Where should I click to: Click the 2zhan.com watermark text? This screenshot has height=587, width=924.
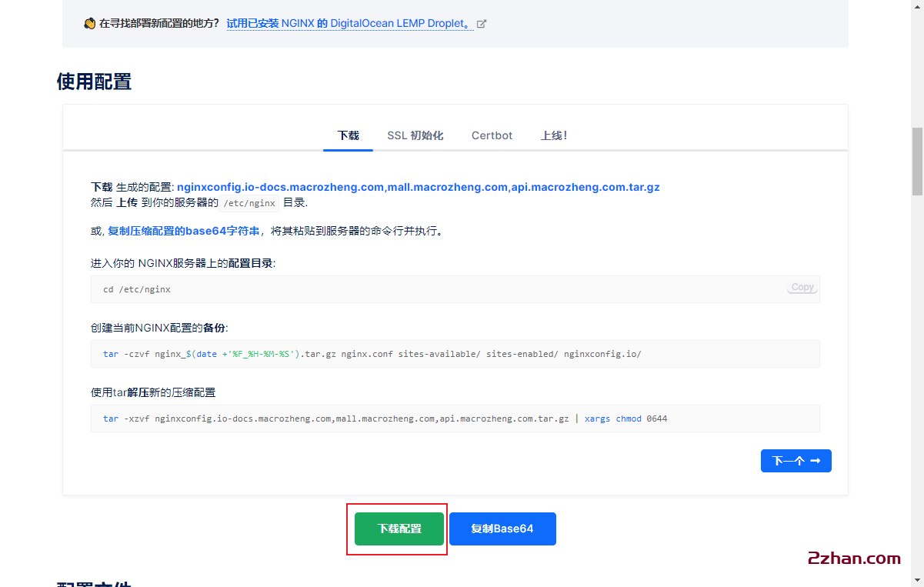pyautogui.click(x=854, y=559)
